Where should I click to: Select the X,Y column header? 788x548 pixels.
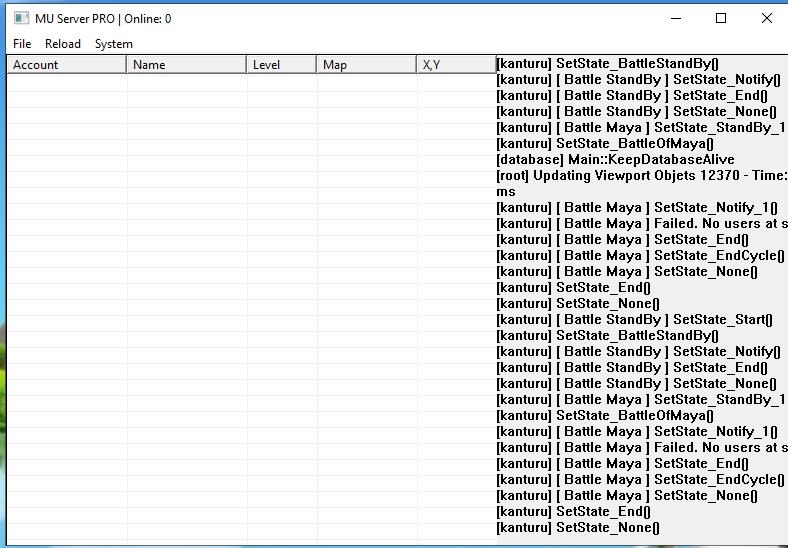tap(456, 65)
